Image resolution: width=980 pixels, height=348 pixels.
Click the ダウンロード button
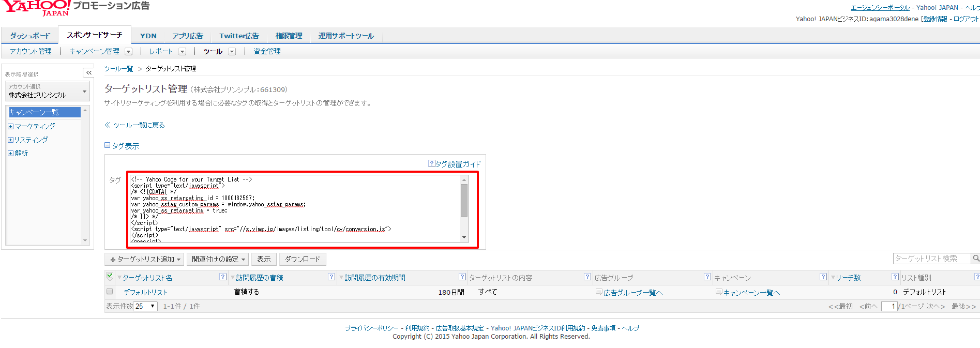point(303,260)
